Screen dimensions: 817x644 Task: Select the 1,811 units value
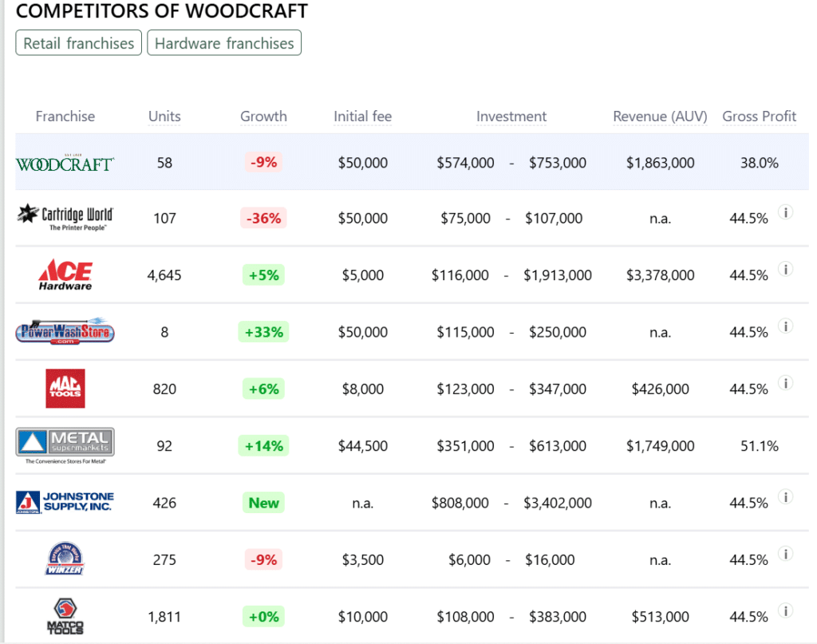[164, 617]
